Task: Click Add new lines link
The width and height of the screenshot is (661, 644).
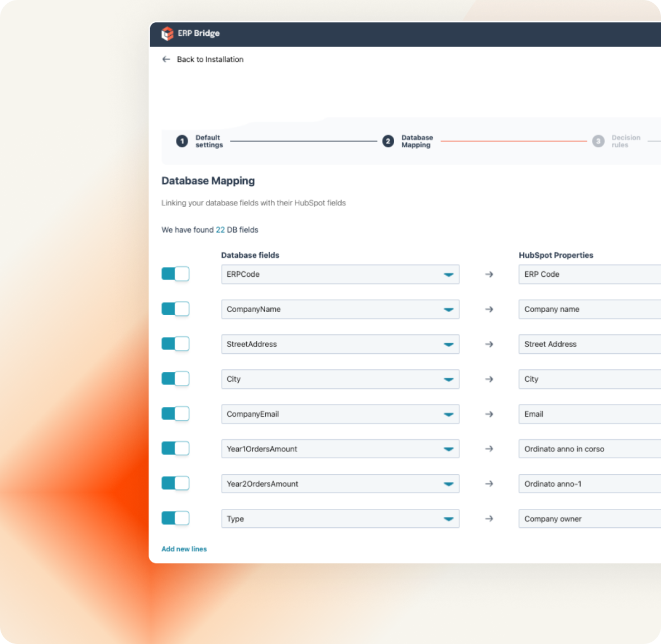Action: pos(184,549)
